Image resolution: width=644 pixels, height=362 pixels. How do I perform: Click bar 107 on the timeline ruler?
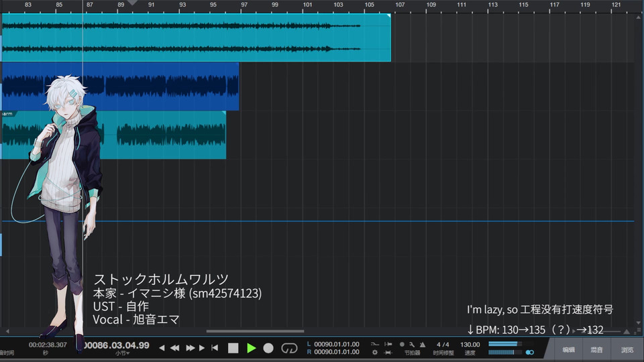click(x=400, y=5)
